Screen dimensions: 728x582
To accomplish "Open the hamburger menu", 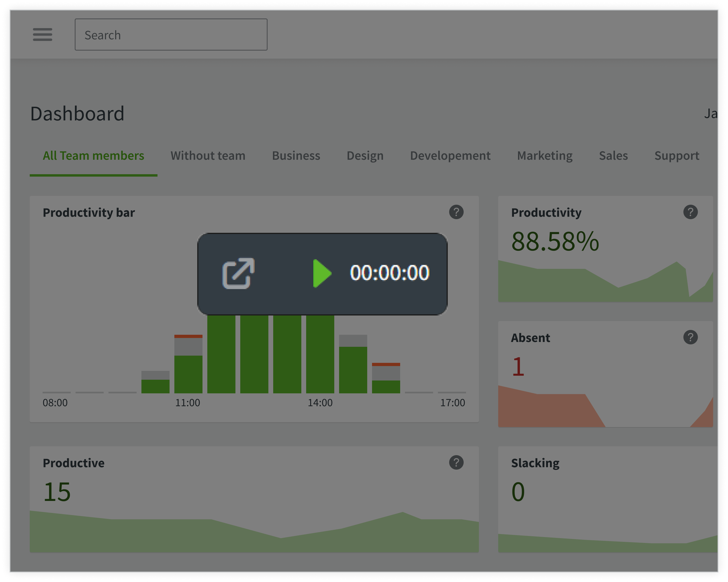I will pos(43,35).
